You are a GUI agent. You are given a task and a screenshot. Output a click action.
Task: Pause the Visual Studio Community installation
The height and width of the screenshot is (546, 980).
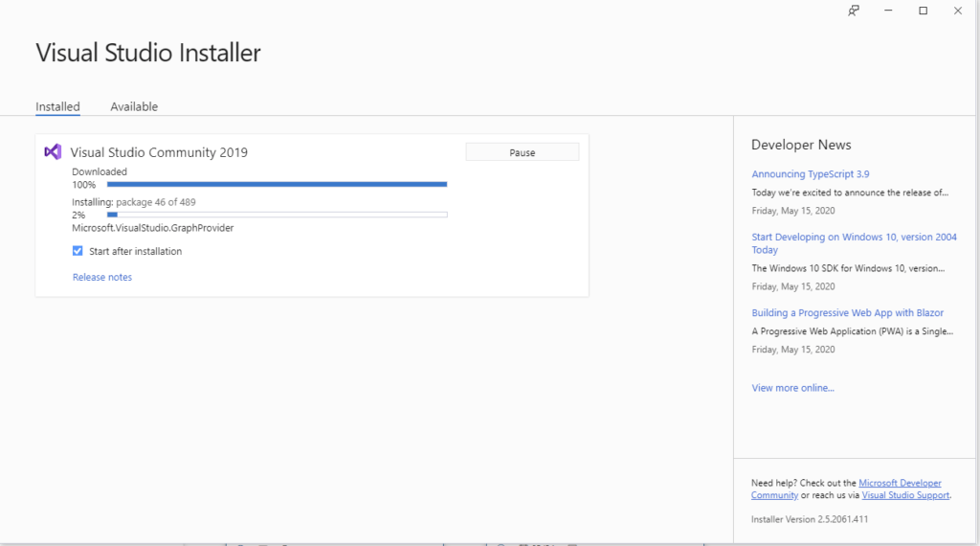[x=522, y=152]
